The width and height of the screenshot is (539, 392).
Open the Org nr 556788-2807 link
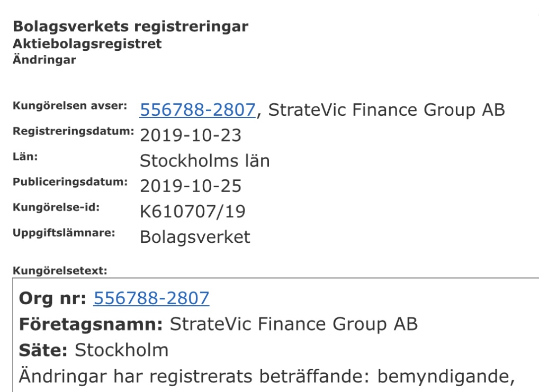click(151, 298)
